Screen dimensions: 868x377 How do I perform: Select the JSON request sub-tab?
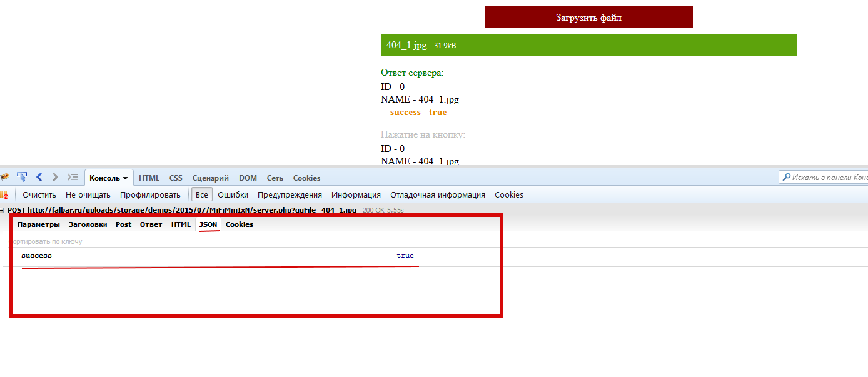click(208, 224)
